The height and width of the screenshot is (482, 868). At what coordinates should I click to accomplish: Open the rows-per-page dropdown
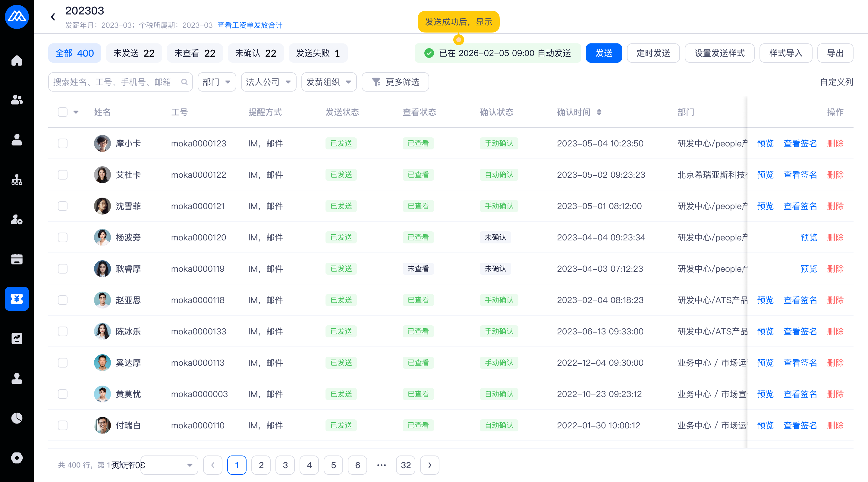point(169,465)
